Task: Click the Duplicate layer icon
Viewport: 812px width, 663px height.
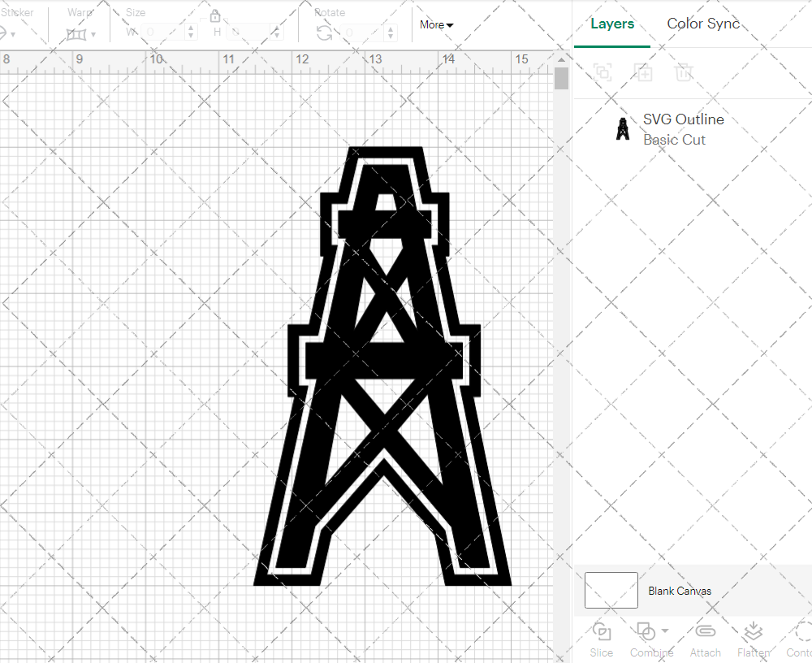Action: pyautogui.click(x=643, y=72)
